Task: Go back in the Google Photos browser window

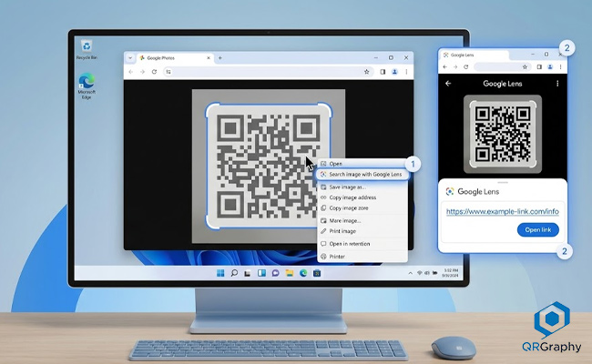Action: click(130, 72)
